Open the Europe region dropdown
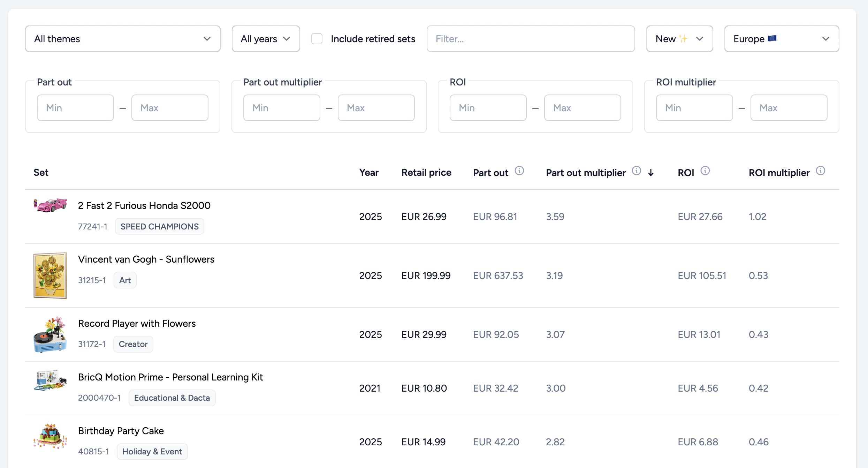 coord(782,39)
